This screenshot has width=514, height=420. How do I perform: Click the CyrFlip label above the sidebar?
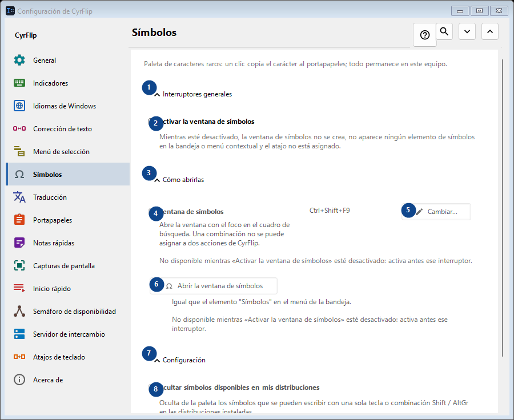(x=26, y=35)
